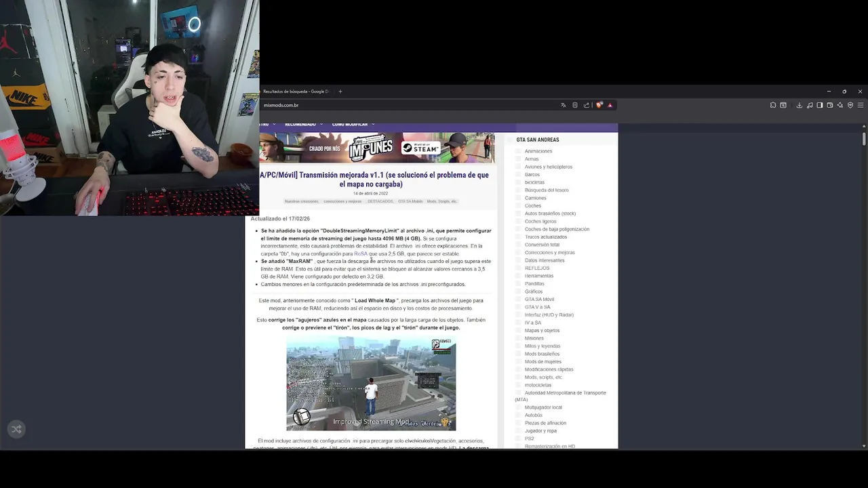Click the Improved Streaming Mod video thumbnail

click(371, 384)
